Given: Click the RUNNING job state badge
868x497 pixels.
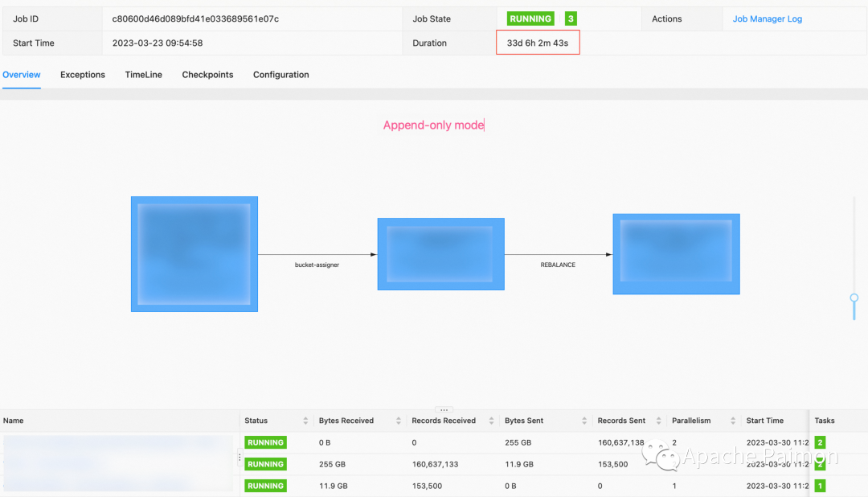Looking at the screenshot, I should [530, 18].
